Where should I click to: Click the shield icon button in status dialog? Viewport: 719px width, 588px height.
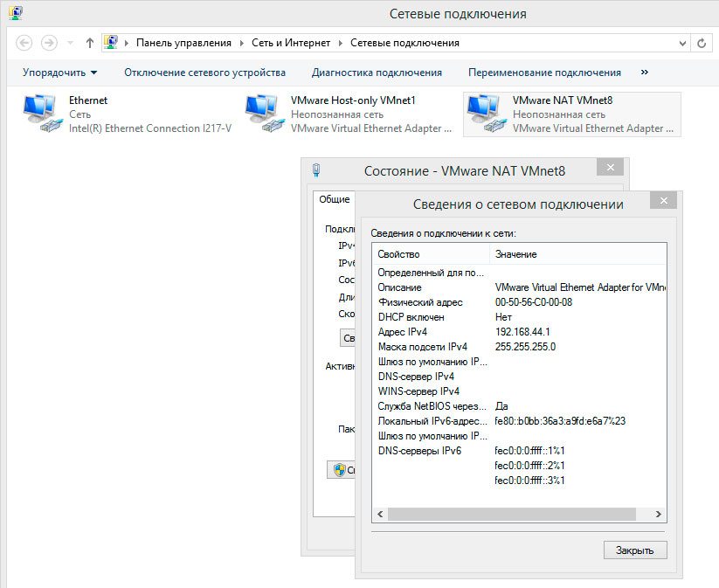(x=341, y=470)
